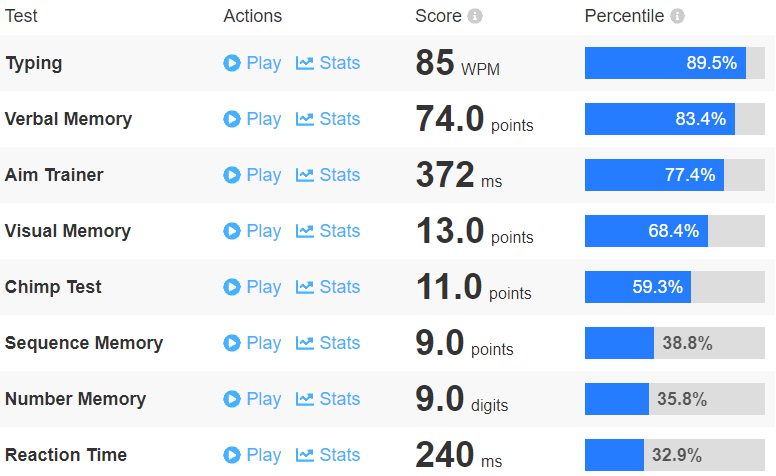Screen dimensions: 776x476
Task: Select the Sequence Memory test name
Action: [84, 343]
